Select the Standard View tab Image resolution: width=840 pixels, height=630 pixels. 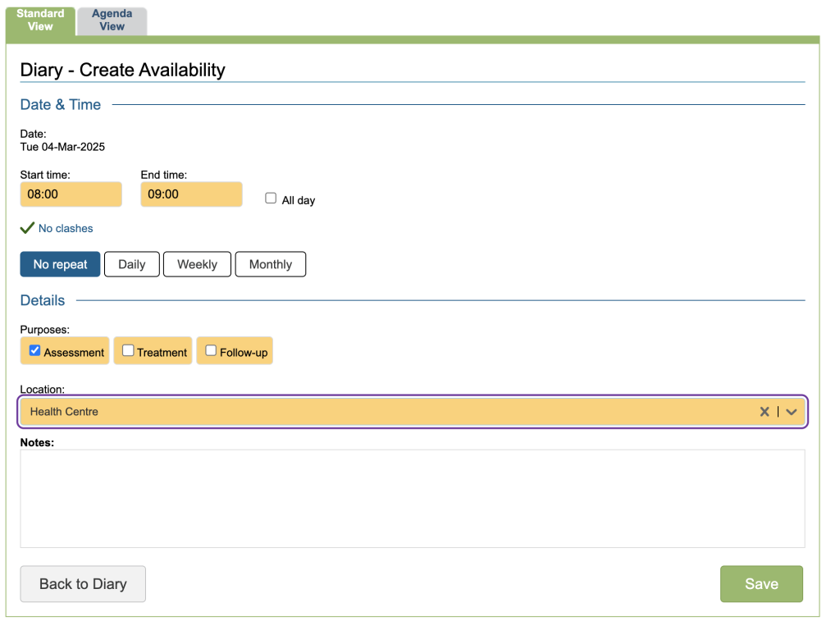40,21
